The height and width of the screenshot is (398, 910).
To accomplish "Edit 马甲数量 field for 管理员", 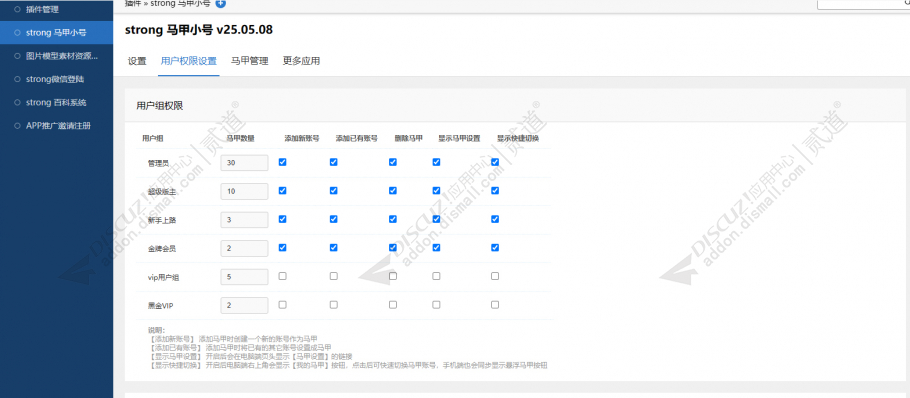I will point(244,163).
